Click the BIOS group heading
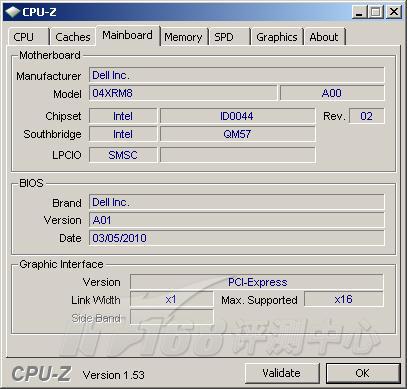Screen dimensions: 407x389 pos(31,183)
